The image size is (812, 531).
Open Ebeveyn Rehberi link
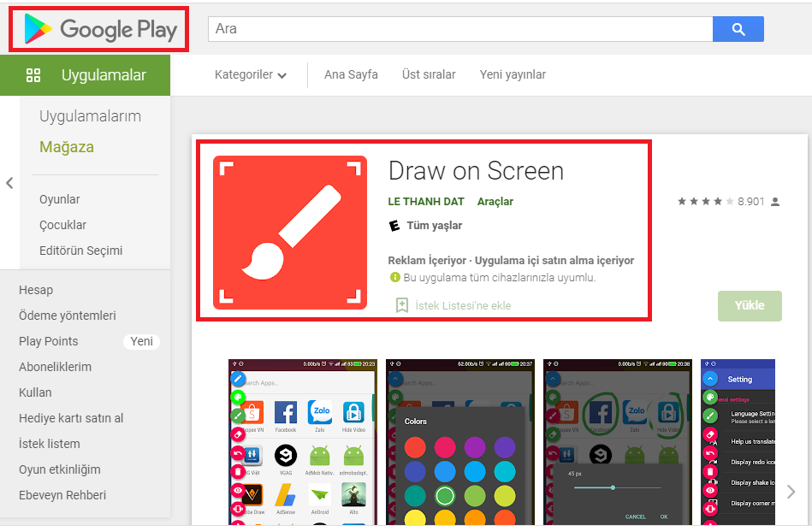pyautogui.click(x=62, y=495)
